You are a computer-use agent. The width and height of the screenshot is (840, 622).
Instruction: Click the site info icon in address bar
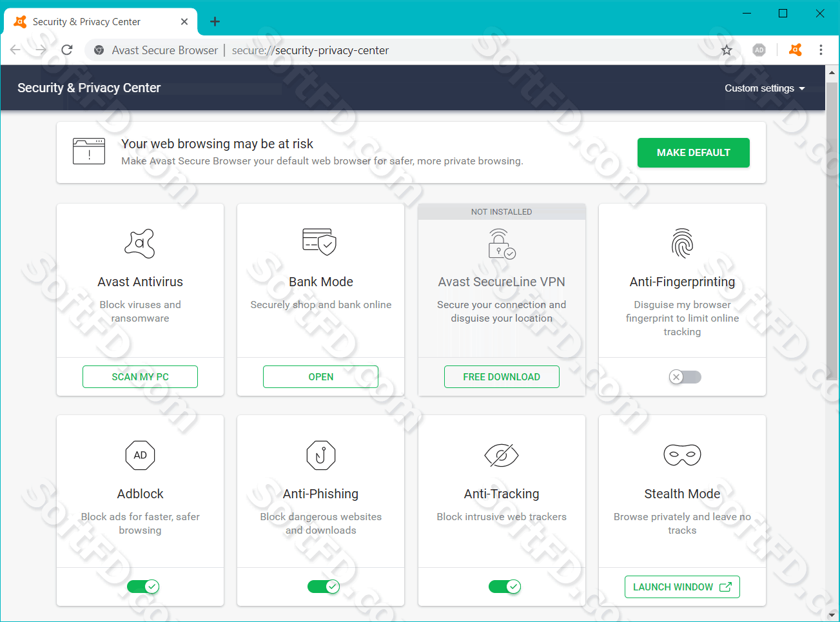pos(99,50)
